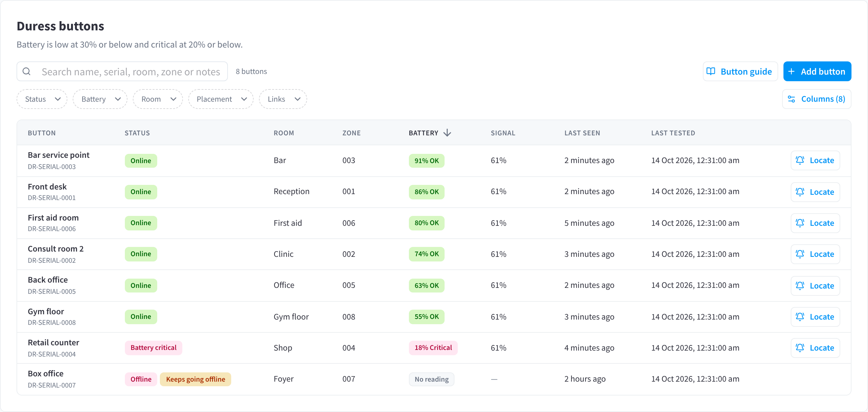Click the Button column header
The height and width of the screenshot is (412, 868).
[42, 133]
